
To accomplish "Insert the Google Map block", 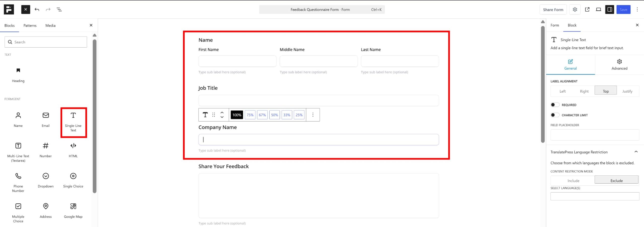I will (x=73, y=211).
